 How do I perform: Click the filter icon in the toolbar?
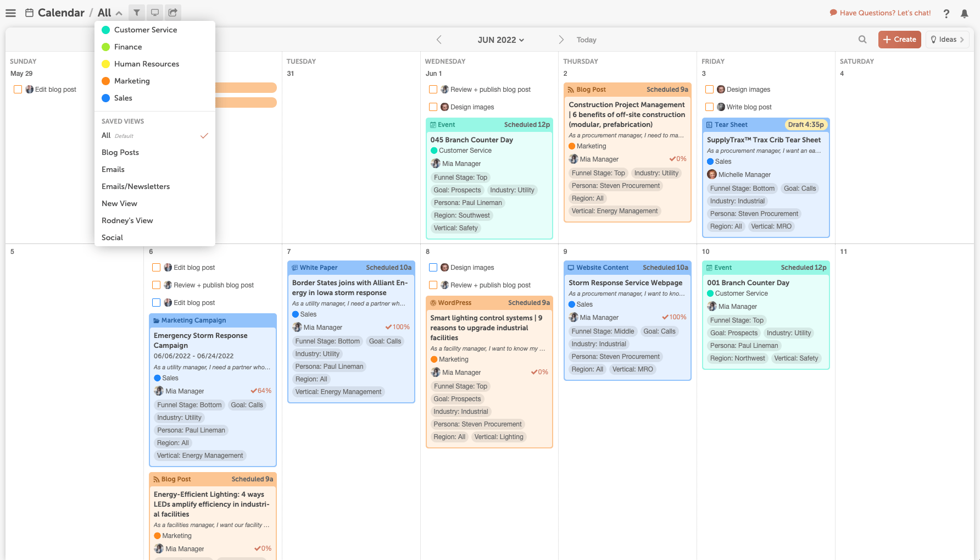click(x=136, y=12)
